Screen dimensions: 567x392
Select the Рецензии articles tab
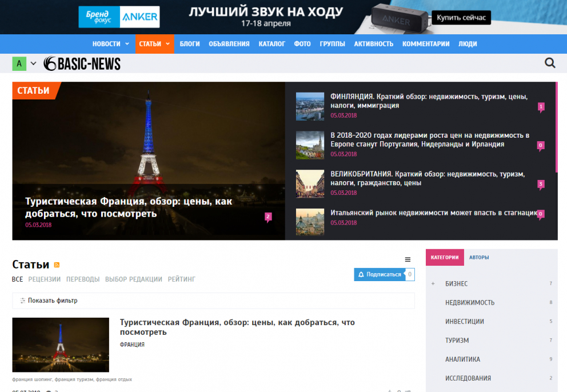45,279
